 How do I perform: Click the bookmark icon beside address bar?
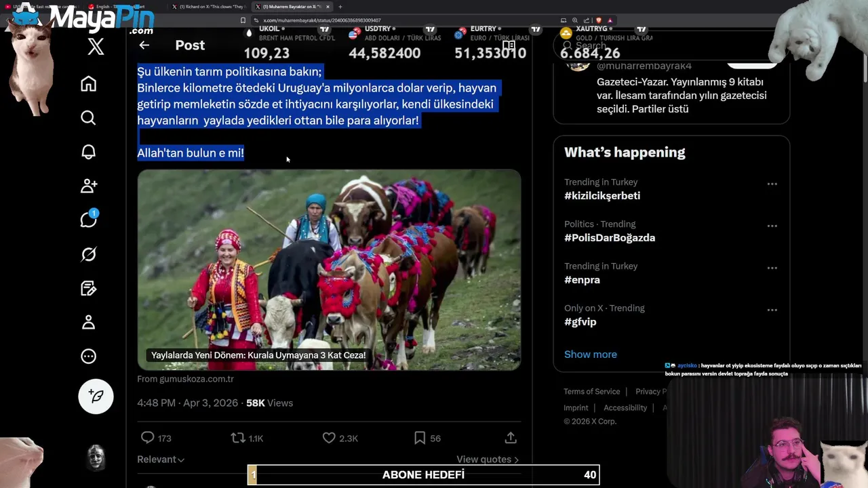pyautogui.click(x=243, y=20)
